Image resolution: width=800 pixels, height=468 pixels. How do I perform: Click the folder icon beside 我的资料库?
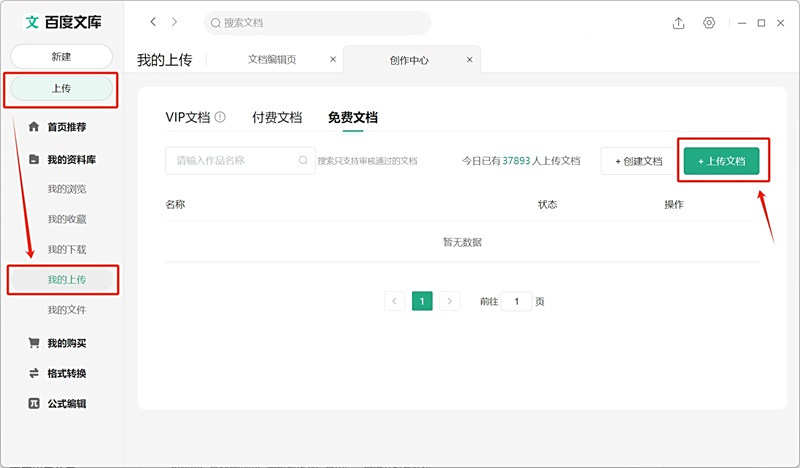coord(34,159)
